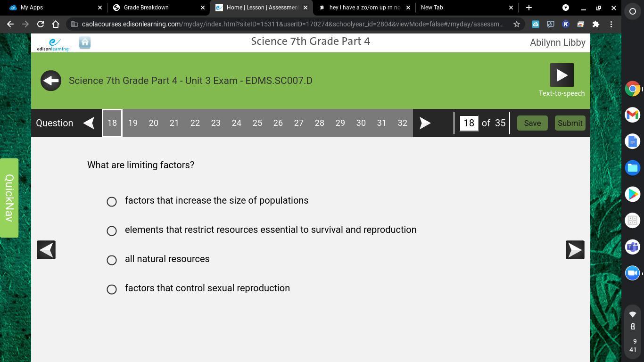Screen dimensions: 644x362
Task: Jump to question 23
Action: pyautogui.click(x=216, y=123)
